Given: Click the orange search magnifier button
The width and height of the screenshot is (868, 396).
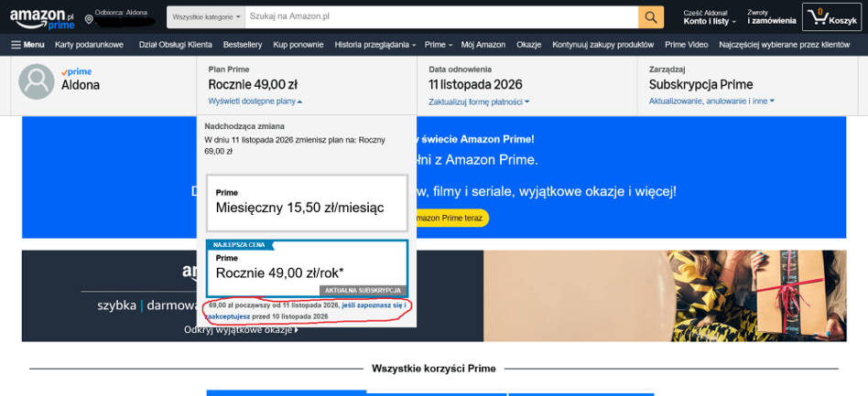Looking at the screenshot, I should click(651, 17).
